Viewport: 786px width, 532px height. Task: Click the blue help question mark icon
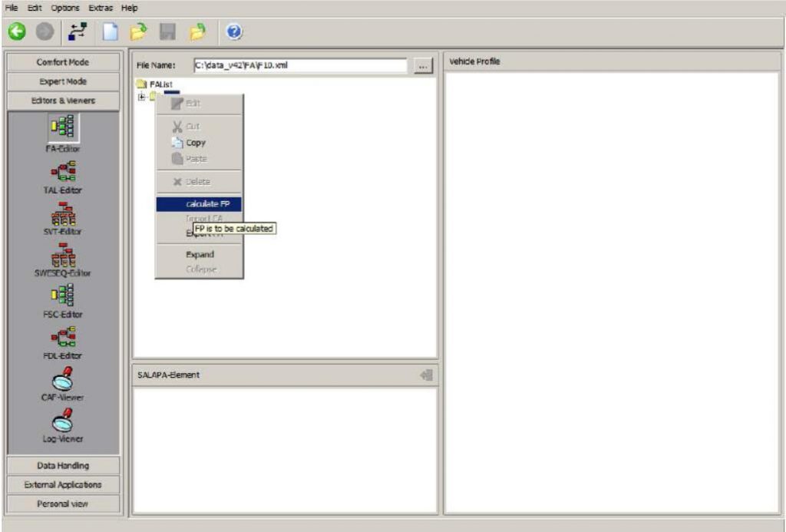235,32
